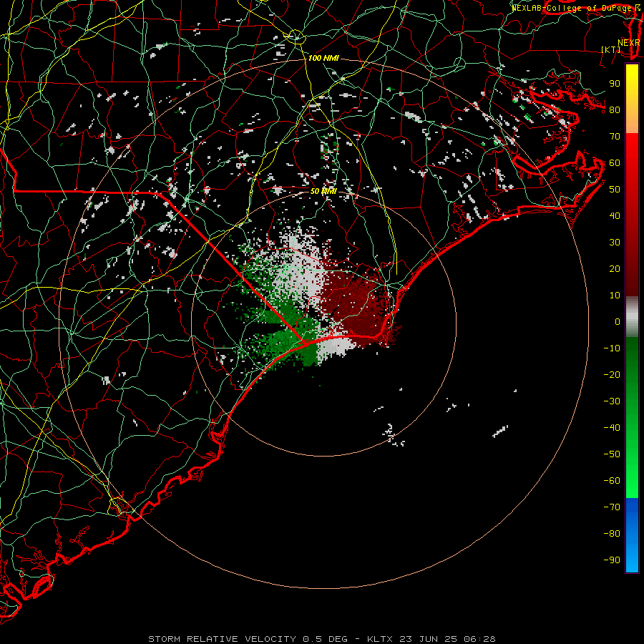Select the 80 knot scale label
This screenshot has width=644, height=644.
(615, 109)
